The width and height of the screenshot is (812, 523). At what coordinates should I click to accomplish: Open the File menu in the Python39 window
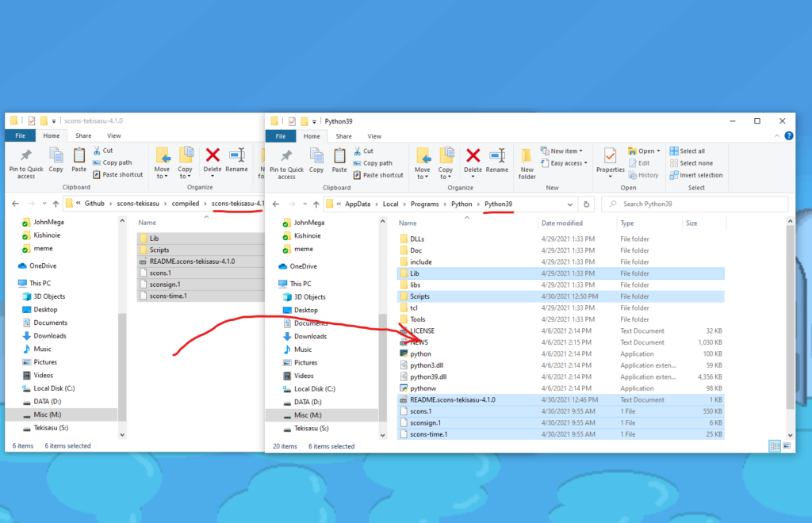(x=281, y=136)
